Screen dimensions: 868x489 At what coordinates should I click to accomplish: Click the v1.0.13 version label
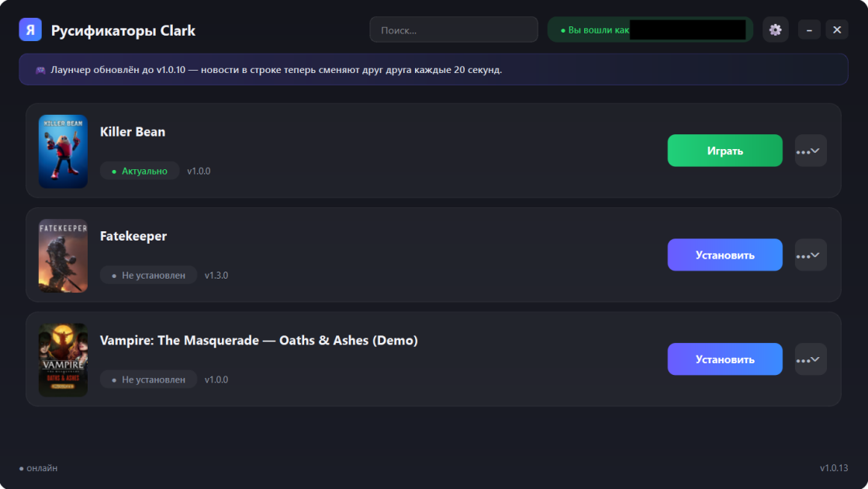[834, 468]
